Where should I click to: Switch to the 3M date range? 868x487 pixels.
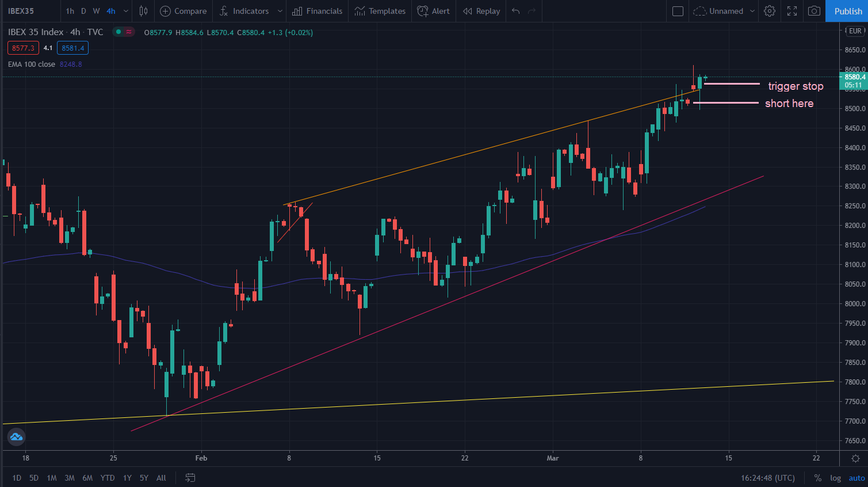[70, 478]
